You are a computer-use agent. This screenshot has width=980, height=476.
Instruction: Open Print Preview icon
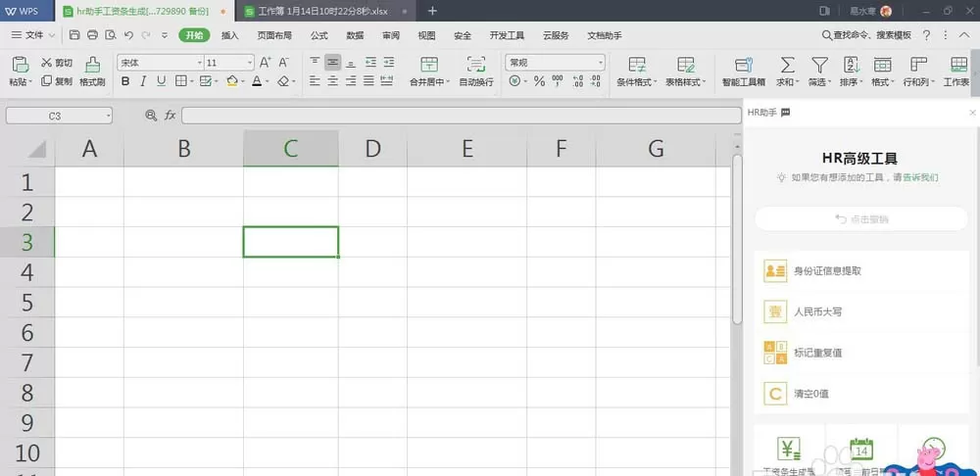pyautogui.click(x=111, y=35)
